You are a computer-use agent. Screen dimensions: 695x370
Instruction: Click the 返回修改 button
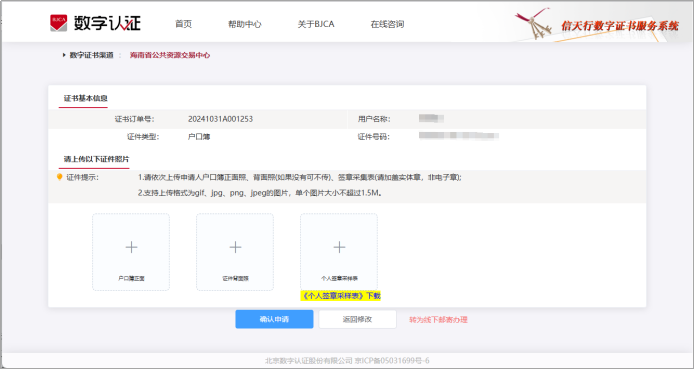coord(357,319)
